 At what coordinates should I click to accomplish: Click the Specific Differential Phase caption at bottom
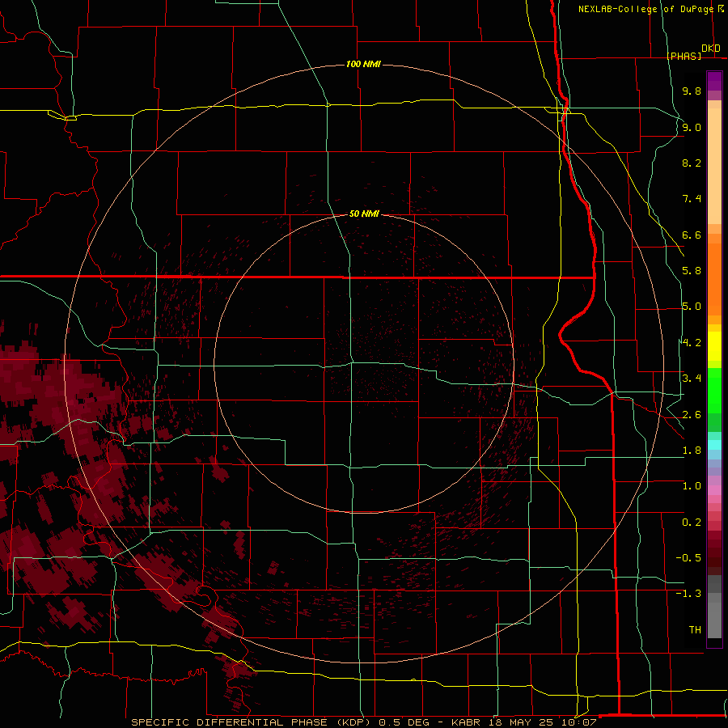point(363,722)
